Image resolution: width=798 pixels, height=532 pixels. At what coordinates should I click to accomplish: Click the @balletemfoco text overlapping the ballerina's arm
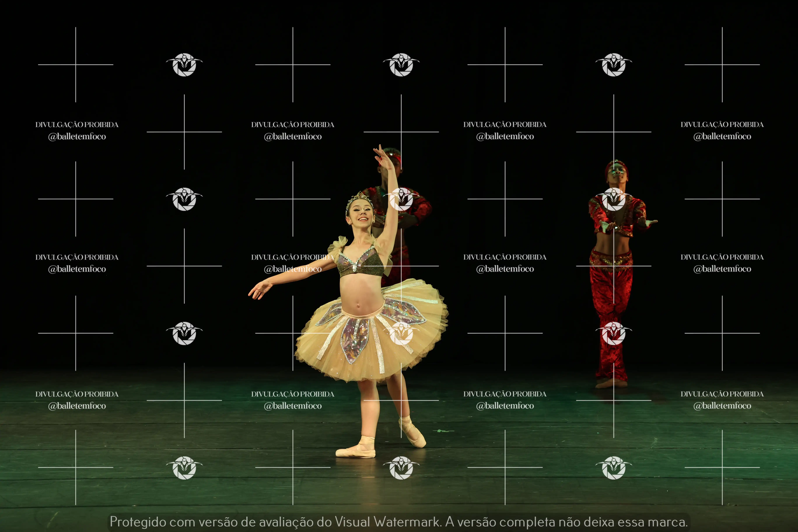click(293, 269)
